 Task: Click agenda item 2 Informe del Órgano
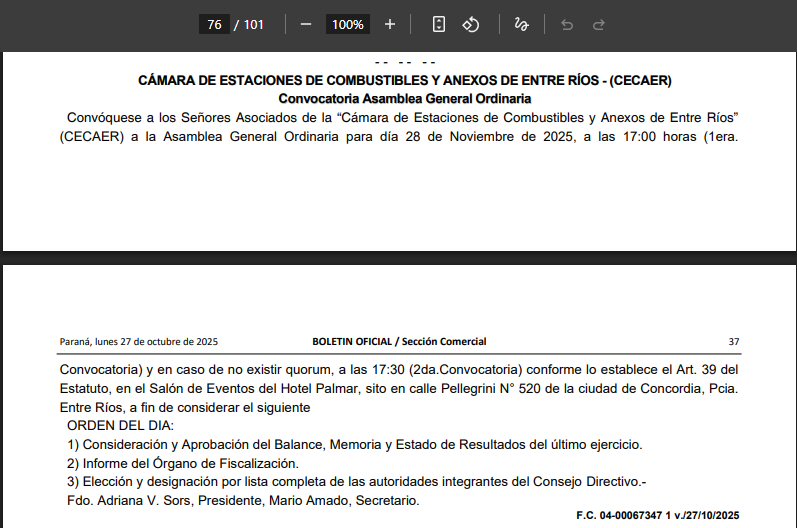click(183, 463)
